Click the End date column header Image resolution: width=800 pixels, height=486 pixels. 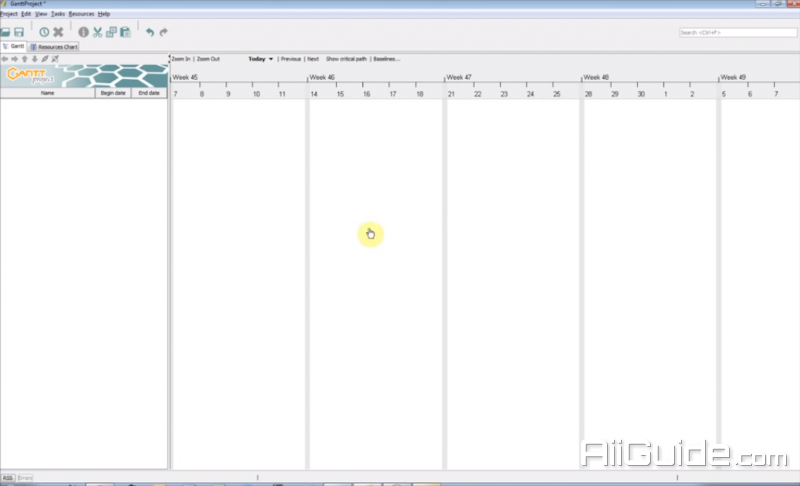[x=149, y=93]
